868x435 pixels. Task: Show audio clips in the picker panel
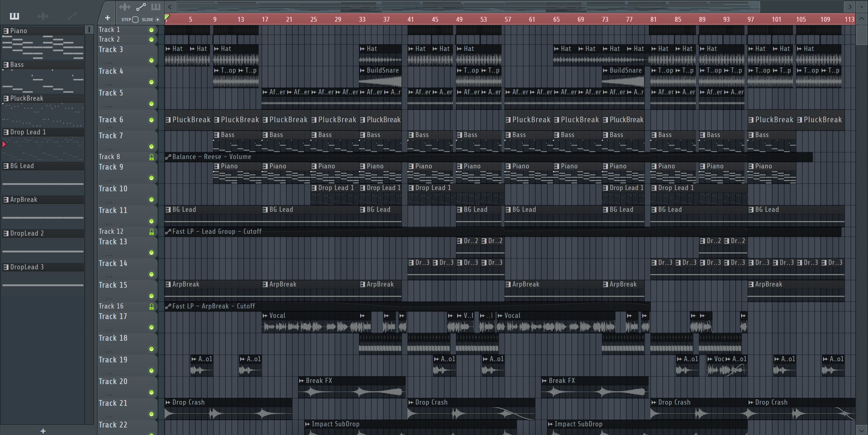(x=43, y=16)
